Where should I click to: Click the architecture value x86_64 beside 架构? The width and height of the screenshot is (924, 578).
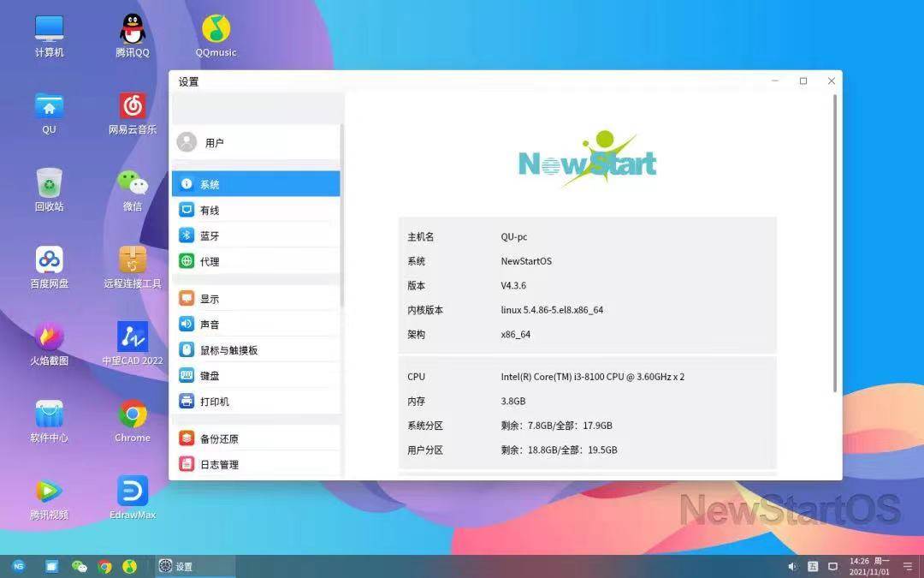tap(516, 335)
